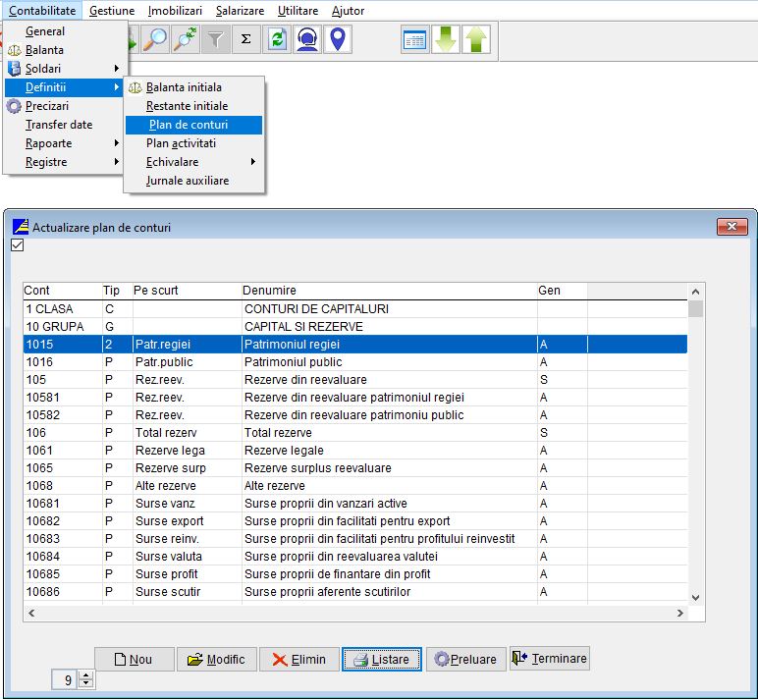This screenshot has height=700, width=758.
Task: Select the row 10 GRUPA CAPITAL SI REZERVE
Action: 355,327
